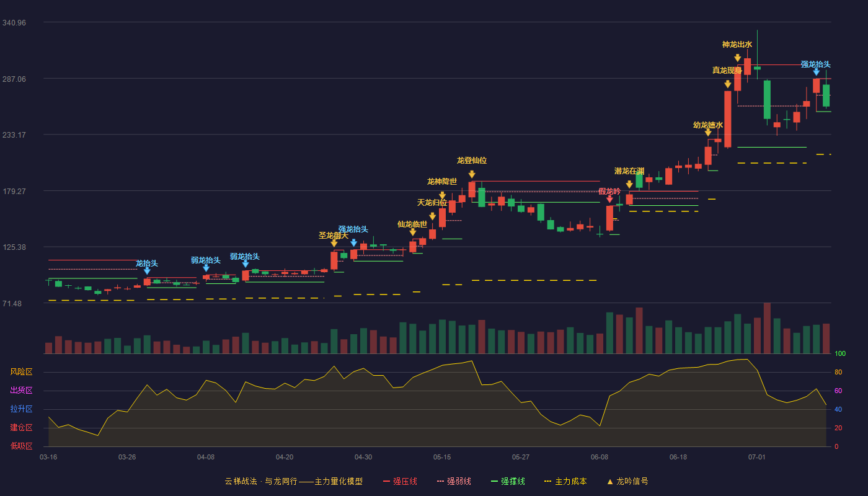
Task: Click the red candle below the 假龙吟 arrow
Action: pos(609,218)
